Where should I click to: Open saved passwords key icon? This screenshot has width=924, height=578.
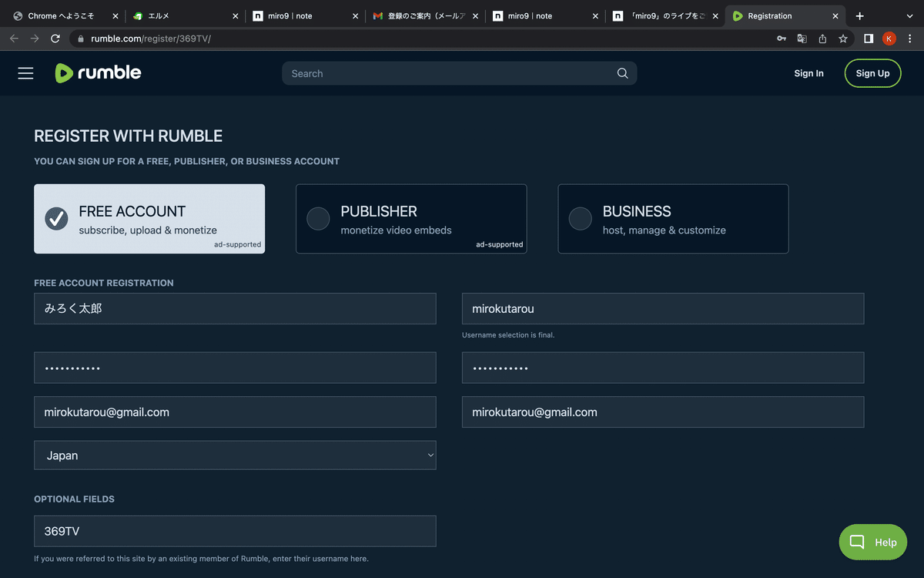pyautogui.click(x=781, y=39)
